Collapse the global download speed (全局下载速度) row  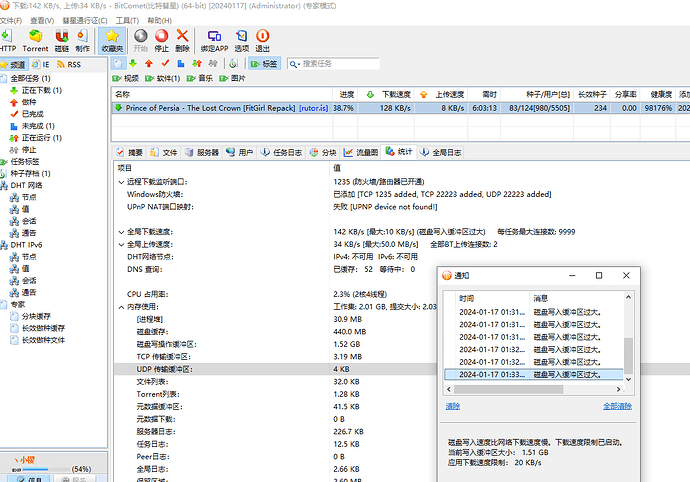pyautogui.click(x=121, y=232)
